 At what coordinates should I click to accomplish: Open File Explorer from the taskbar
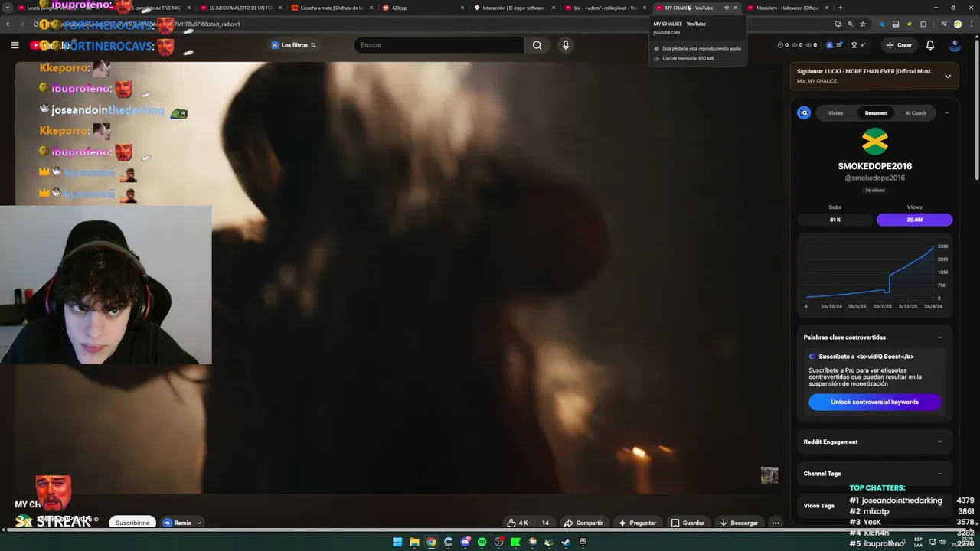414,542
